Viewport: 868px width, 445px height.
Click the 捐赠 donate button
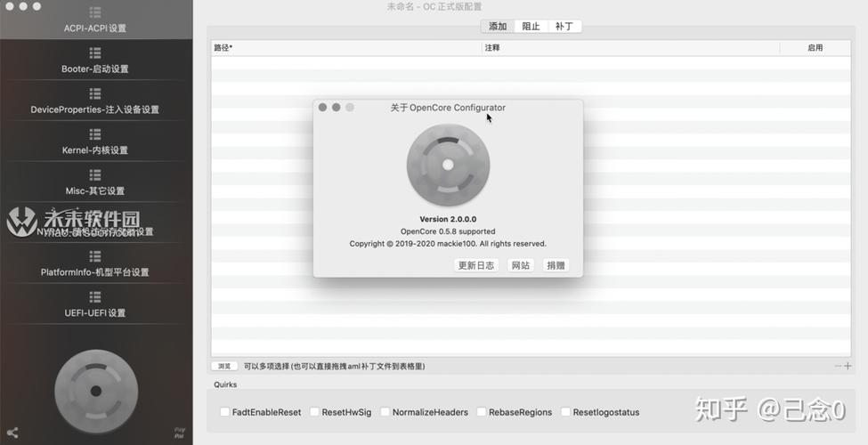pyautogui.click(x=556, y=265)
